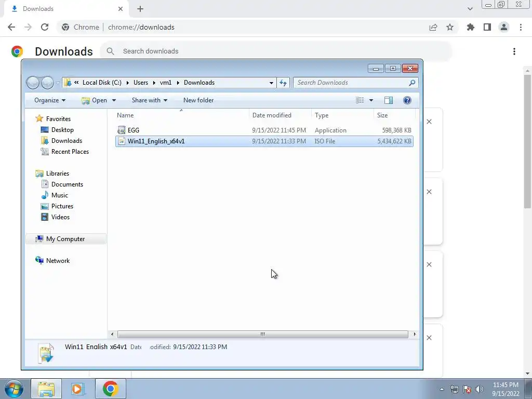Click the Explorer back navigation arrow

33,83
